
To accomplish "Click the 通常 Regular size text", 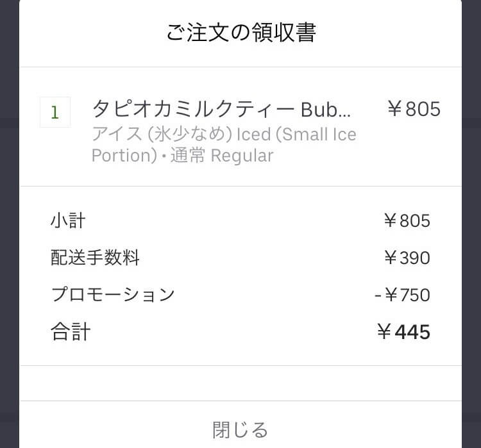I will point(222,155).
